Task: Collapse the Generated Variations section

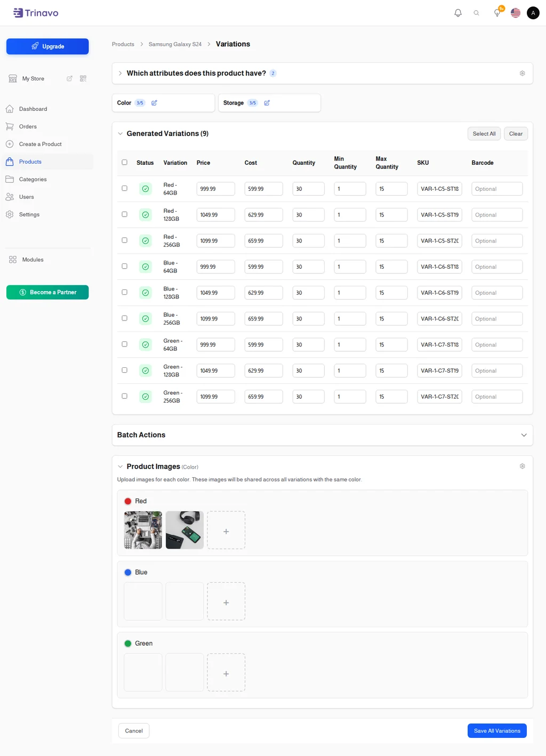Action: point(120,134)
